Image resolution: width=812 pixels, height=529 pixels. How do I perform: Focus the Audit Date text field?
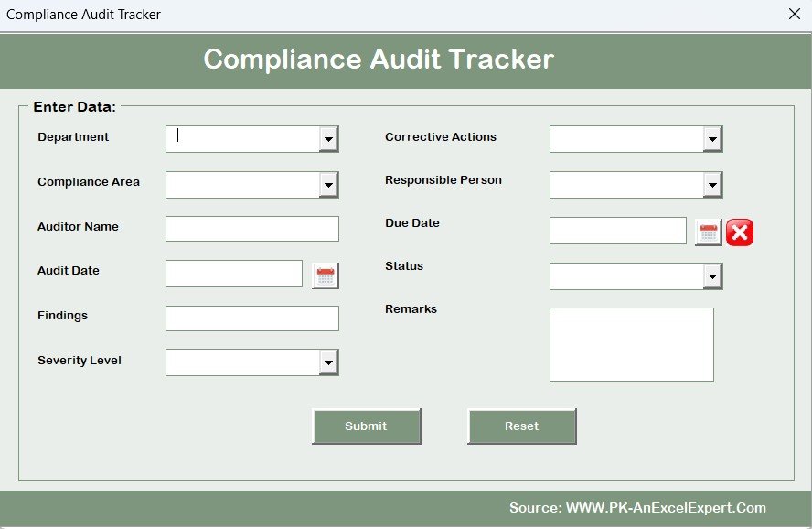pyautogui.click(x=234, y=274)
